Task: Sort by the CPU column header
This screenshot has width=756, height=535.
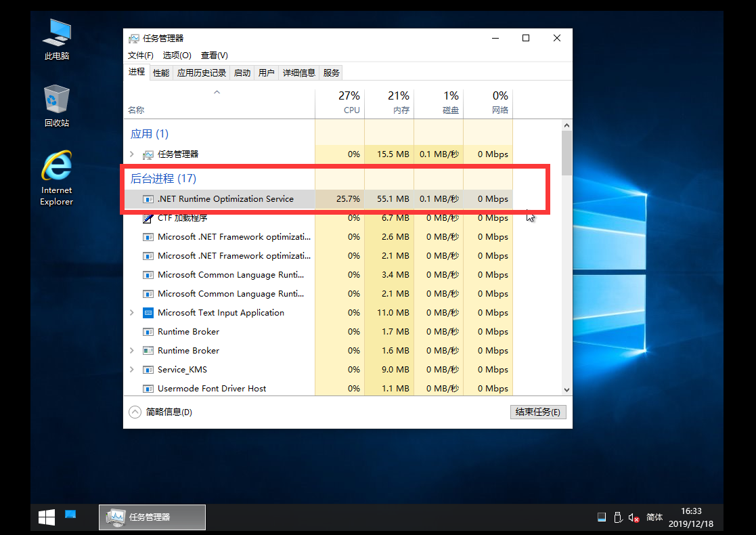Action: click(340, 103)
